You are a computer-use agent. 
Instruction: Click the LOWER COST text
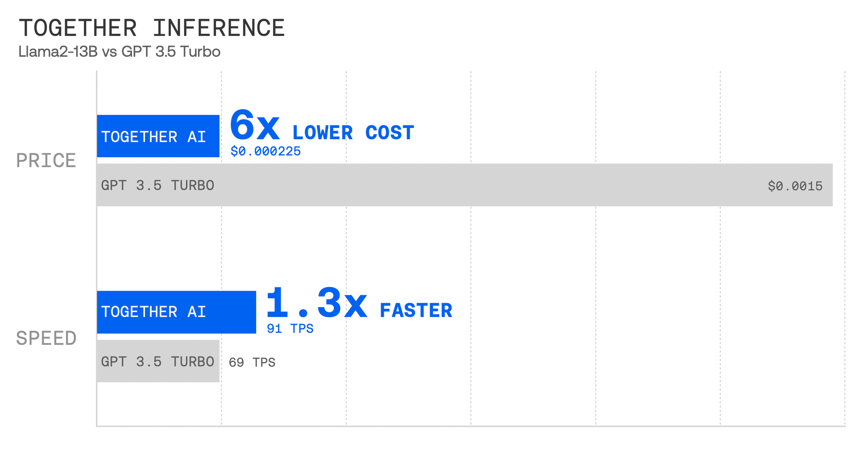click(x=353, y=133)
